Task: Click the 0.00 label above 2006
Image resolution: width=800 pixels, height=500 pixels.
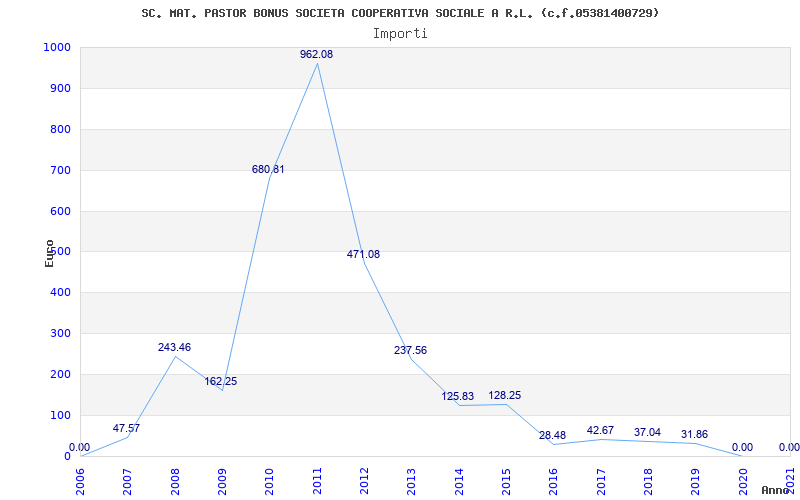Action: tap(80, 447)
